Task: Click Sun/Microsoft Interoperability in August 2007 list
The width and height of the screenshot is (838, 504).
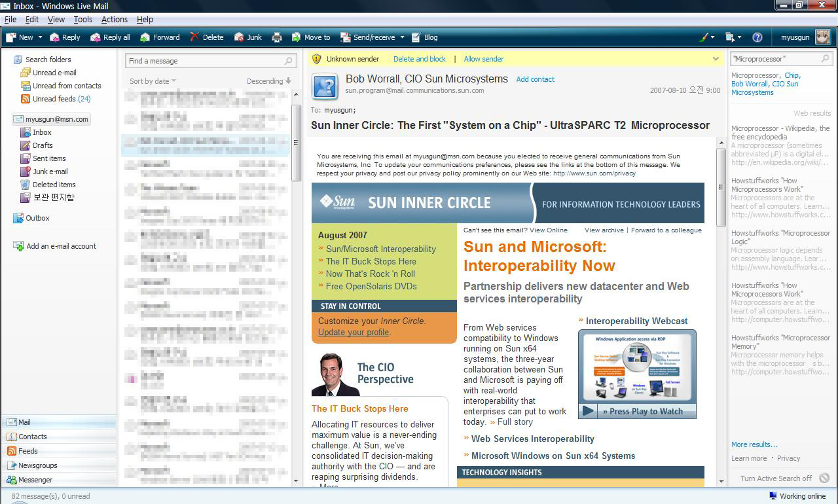Action: tap(381, 249)
